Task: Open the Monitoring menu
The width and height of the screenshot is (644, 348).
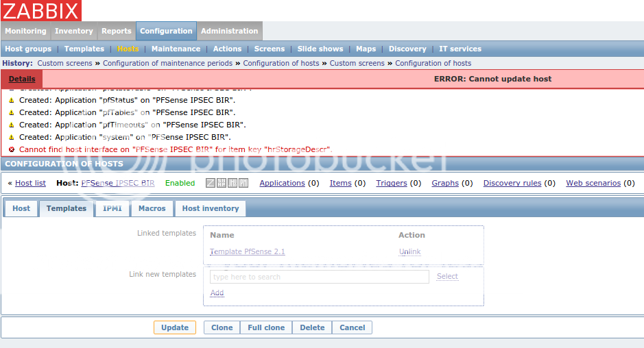Action: tap(25, 31)
